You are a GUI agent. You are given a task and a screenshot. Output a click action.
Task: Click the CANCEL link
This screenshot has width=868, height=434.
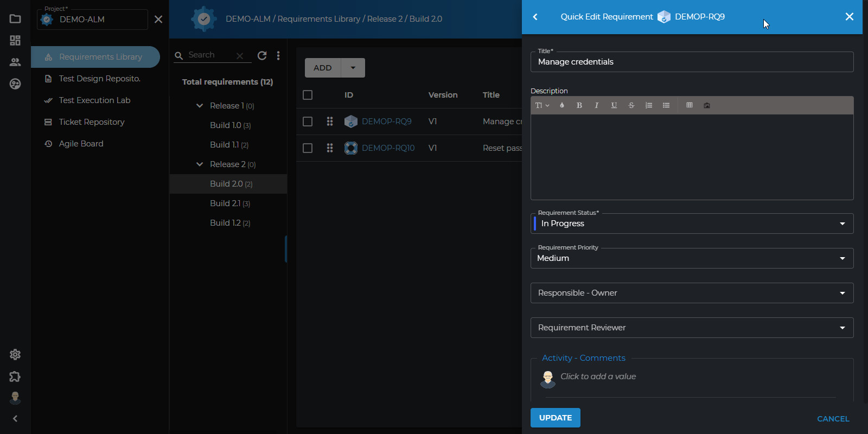833,419
